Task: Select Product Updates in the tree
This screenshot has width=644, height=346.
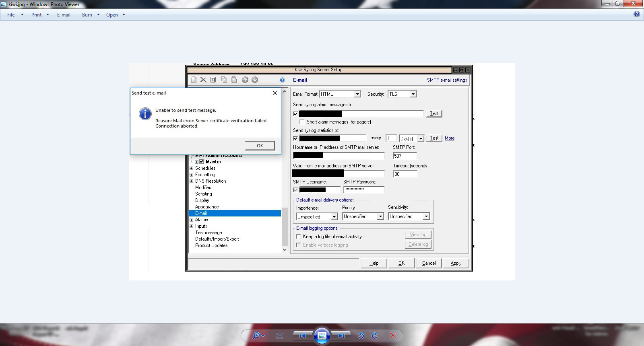Action: tap(211, 245)
